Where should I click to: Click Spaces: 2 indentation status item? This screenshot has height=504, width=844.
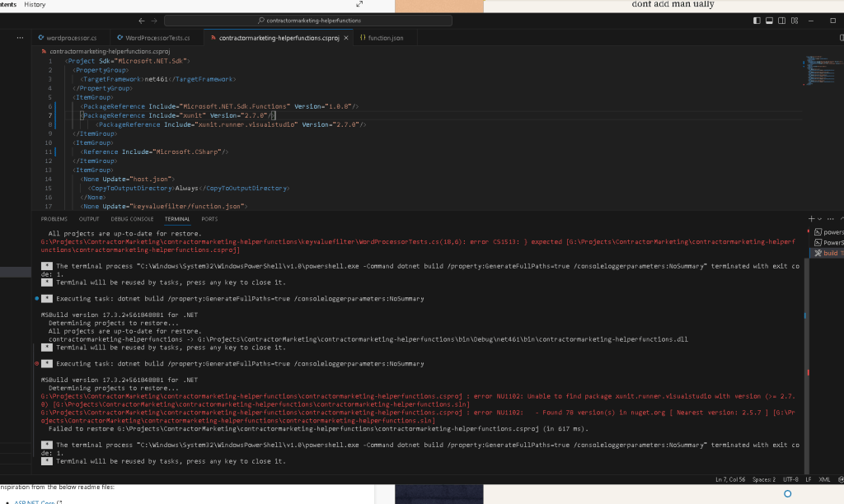[764, 479]
